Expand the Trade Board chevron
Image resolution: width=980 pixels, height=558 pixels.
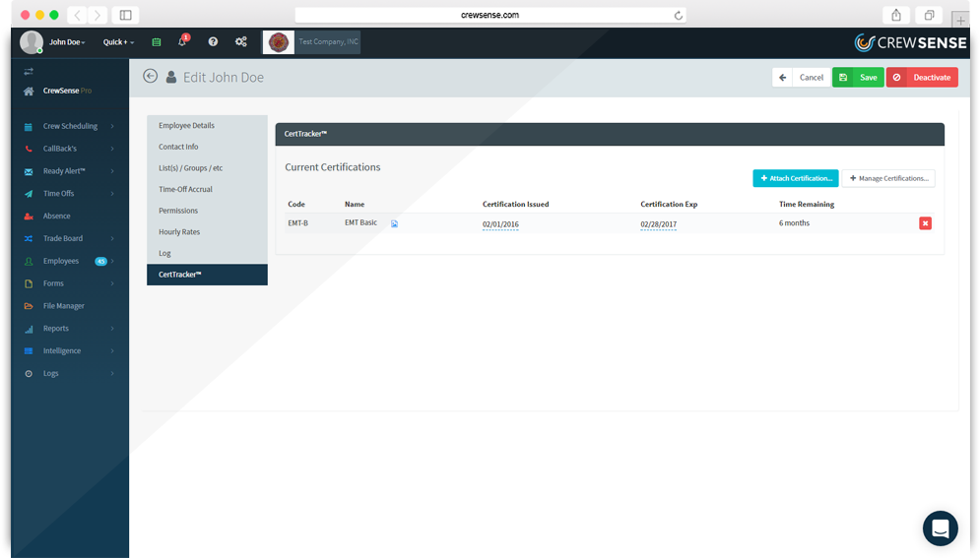(x=112, y=238)
